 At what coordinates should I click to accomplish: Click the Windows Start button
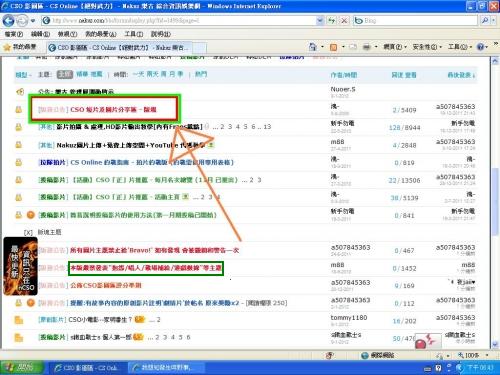click(22, 367)
